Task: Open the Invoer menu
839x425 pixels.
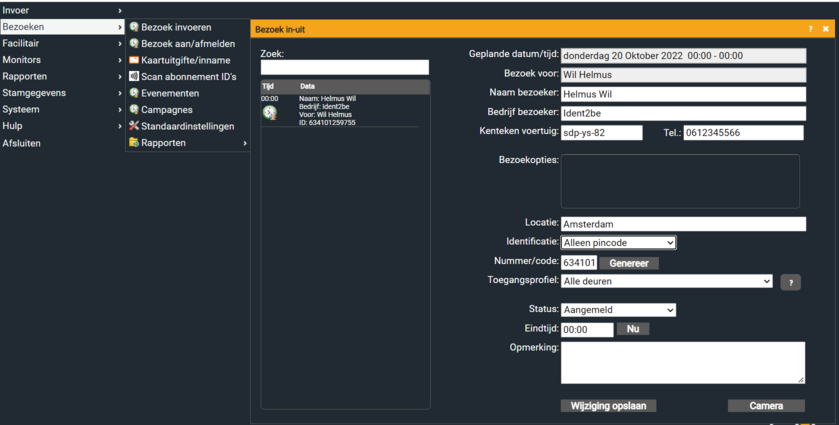Action: (x=62, y=10)
